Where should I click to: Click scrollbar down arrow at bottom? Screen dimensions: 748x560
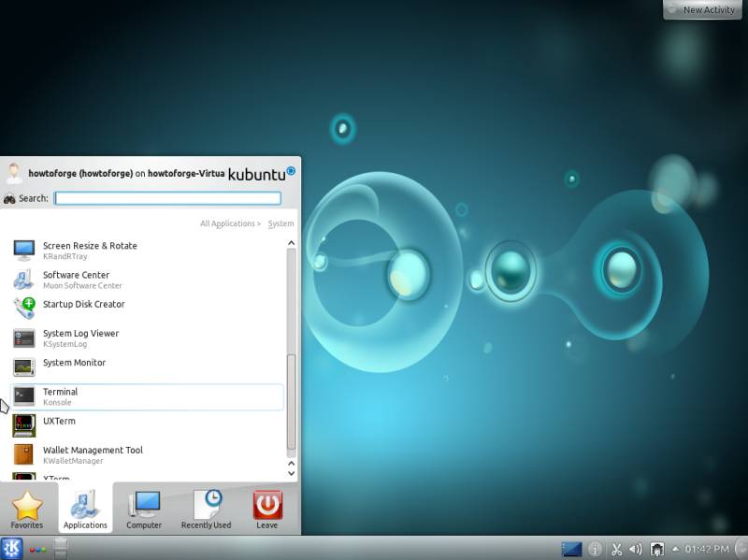pos(291,473)
